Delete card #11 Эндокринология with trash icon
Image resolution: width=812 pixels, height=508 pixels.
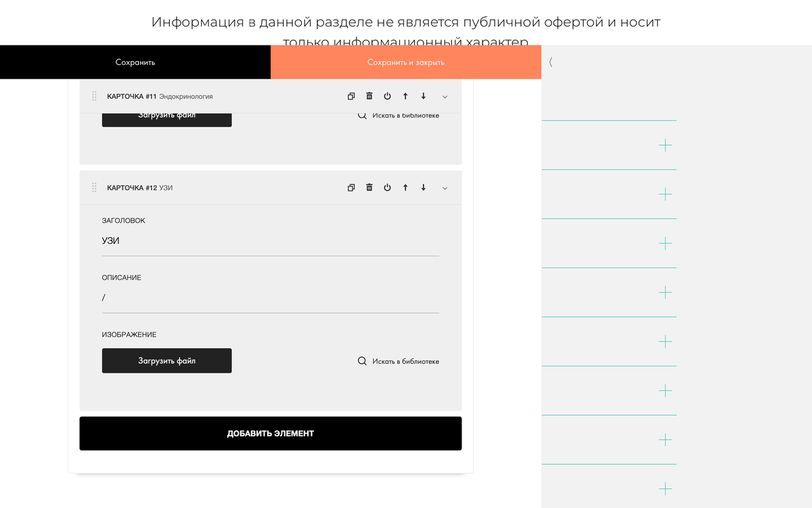click(369, 96)
